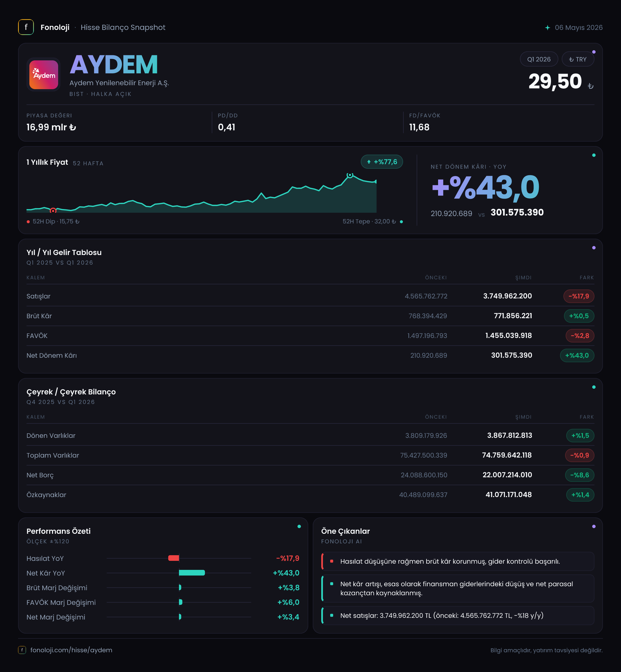
Task: Click the Hisse Bilanço Snapshot title
Action: pos(123,28)
